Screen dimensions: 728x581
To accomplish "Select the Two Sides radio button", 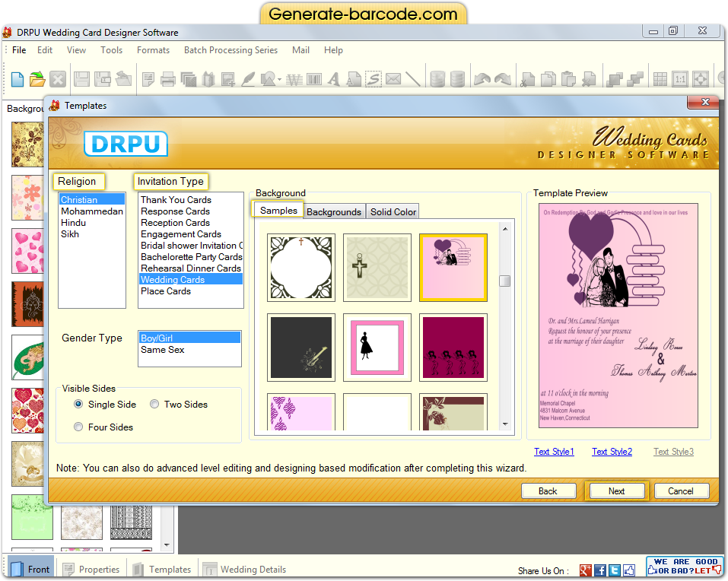I will click(x=154, y=405).
